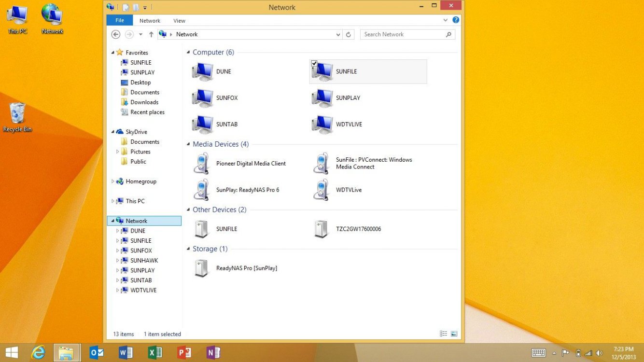
Task: Open Pictures folder under SkyDrive
Action: 140,152
